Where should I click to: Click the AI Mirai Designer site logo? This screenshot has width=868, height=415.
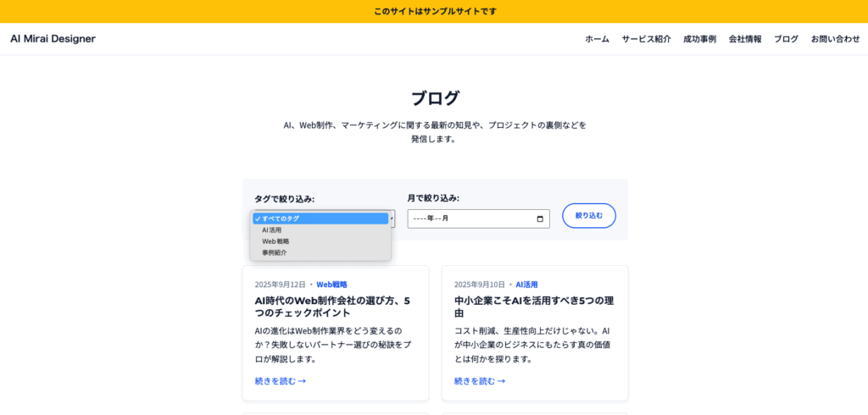point(53,39)
